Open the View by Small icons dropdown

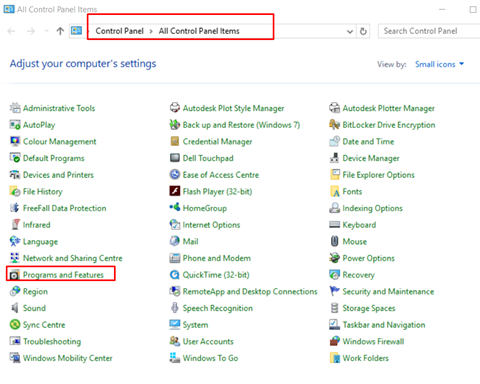click(x=439, y=64)
